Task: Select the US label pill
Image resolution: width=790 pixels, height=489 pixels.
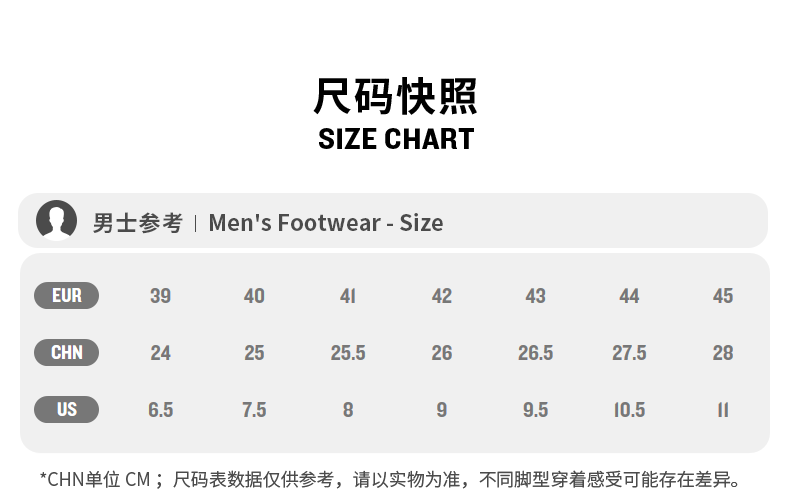Action: pyautogui.click(x=66, y=410)
